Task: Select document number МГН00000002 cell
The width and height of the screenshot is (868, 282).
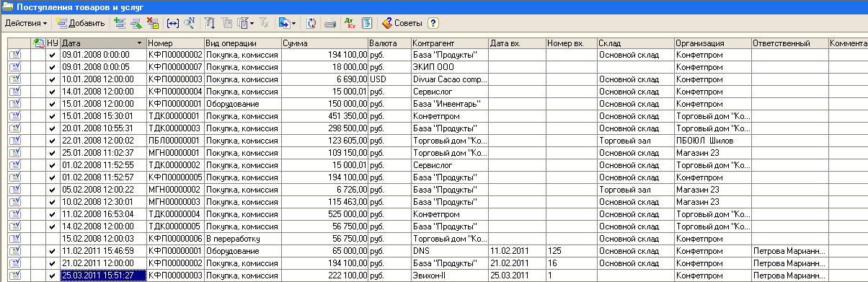Action: [x=174, y=190]
